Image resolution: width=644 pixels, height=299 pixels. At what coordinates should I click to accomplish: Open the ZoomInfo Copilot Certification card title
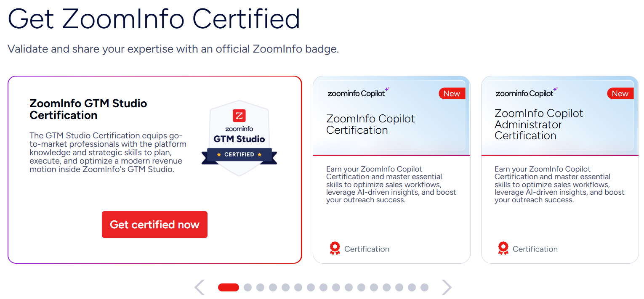pyautogui.click(x=370, y=124)
